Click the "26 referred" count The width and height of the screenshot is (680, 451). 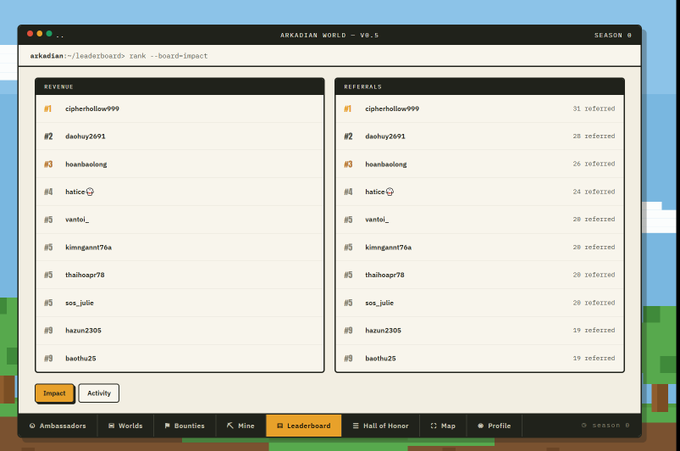(594, 164)
